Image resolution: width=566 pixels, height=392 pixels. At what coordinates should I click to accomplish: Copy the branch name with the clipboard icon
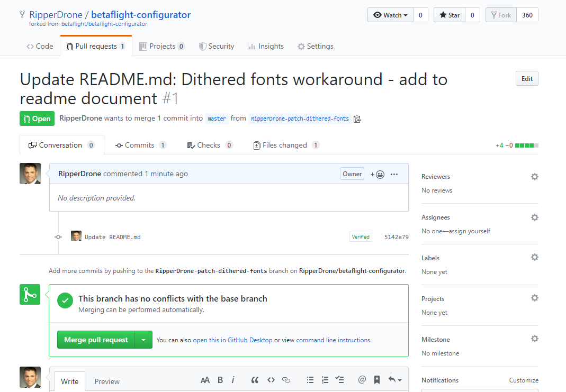click(357, 118)
